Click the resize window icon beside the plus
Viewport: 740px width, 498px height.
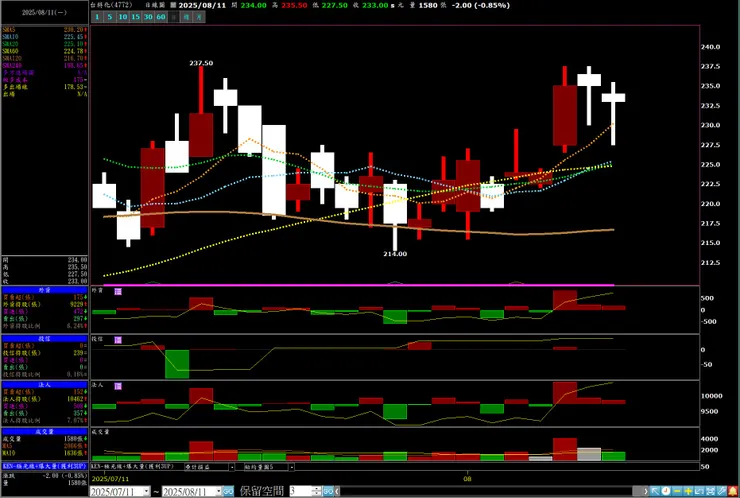(699, 491)
